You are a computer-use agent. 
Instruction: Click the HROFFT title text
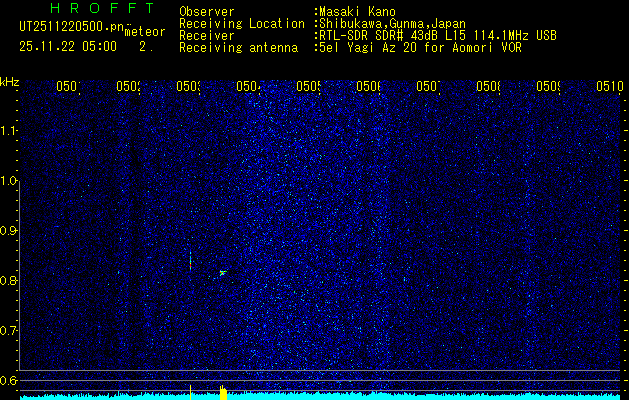[x=103, y=8]
